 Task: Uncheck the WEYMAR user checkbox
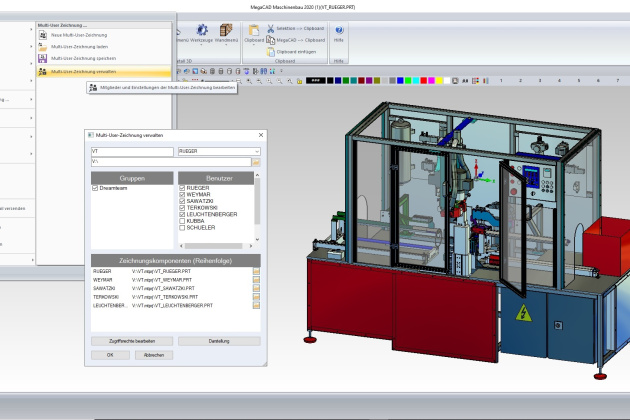point(181,194)
